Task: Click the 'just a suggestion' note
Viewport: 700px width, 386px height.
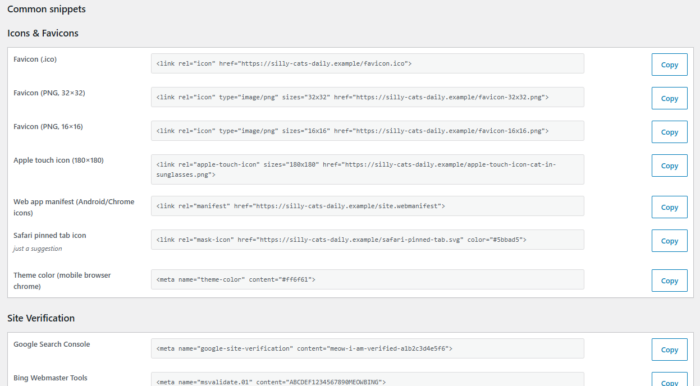Action: [x=38, y=249]
